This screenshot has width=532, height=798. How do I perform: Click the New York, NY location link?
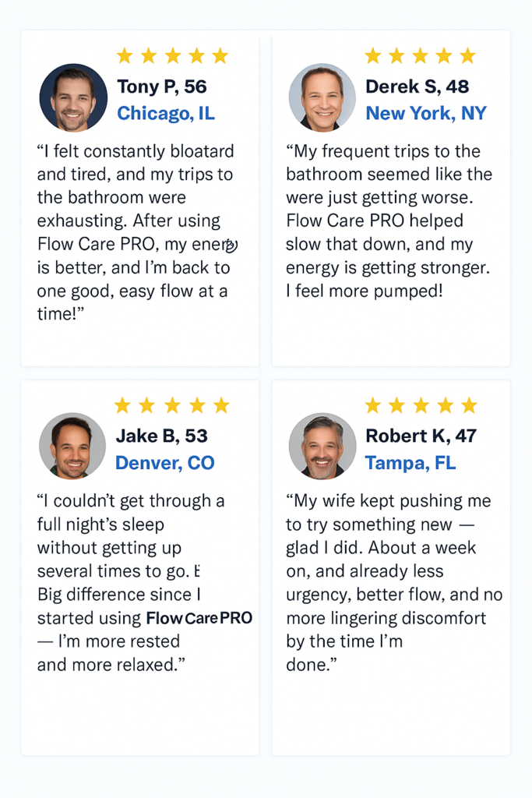pyautogui.click(x=426, y=113)
